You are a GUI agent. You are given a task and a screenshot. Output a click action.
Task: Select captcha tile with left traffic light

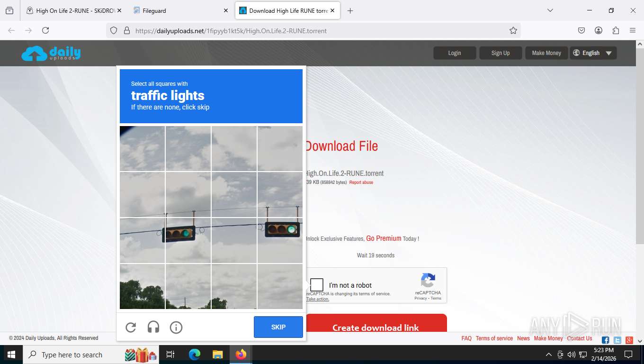coord(188,241)
